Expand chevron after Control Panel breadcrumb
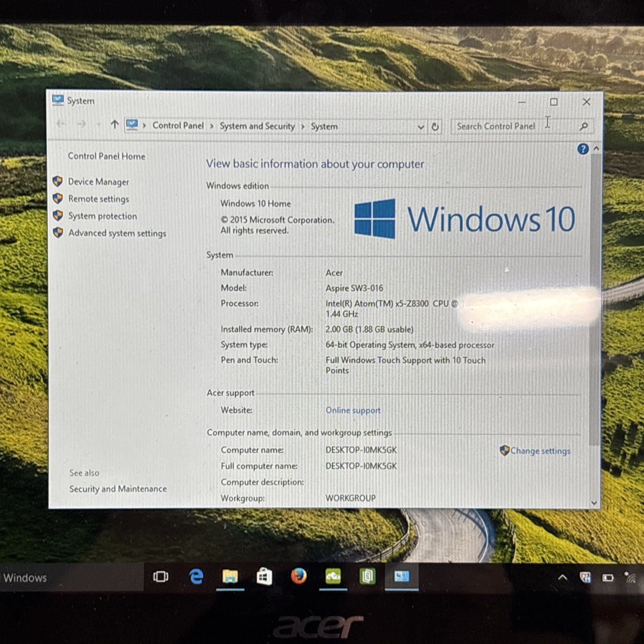This screenshot has width=644, height=644. point(212,126)
